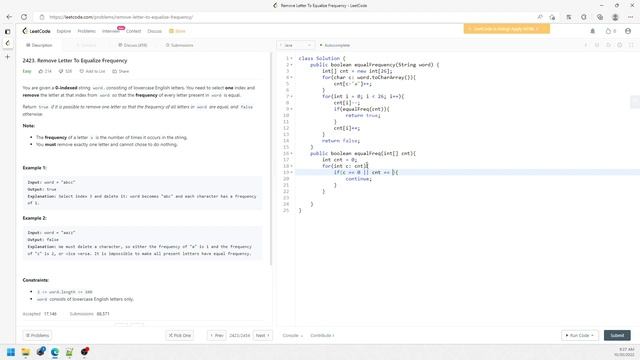
Task: Fold code at line 2 equalFrequency method
Action: point(291,65)
